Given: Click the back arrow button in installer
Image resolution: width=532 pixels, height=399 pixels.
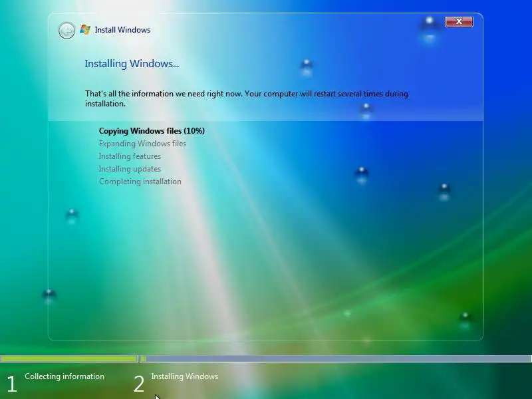Looking at the screenshot, I should [x=66, y=31].
